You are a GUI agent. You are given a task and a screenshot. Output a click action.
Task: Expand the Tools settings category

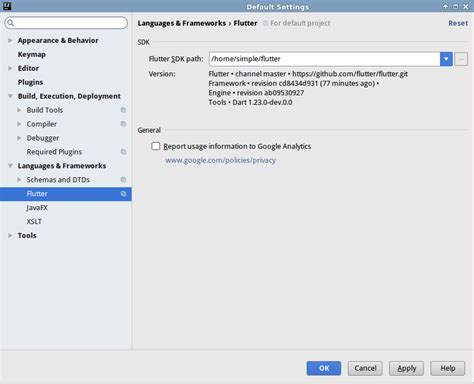[x=10, y=235]
